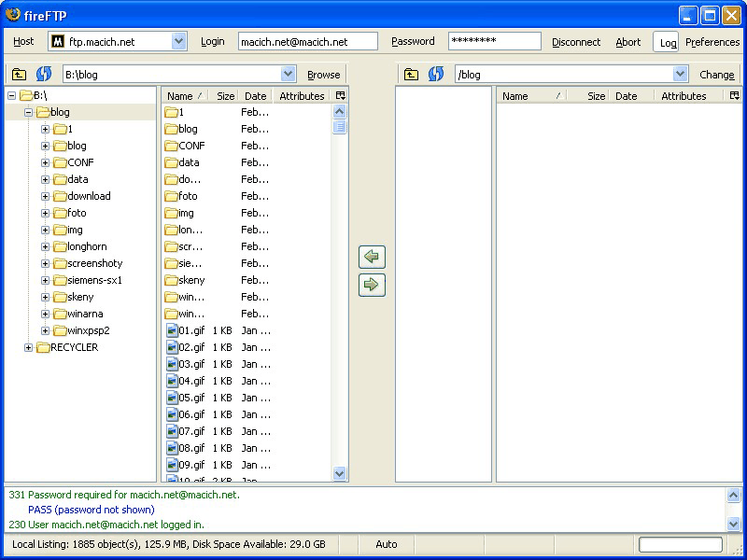Click the ftp.macich.net host site icon
747x560 pixels.
click(x=58, y=42)
